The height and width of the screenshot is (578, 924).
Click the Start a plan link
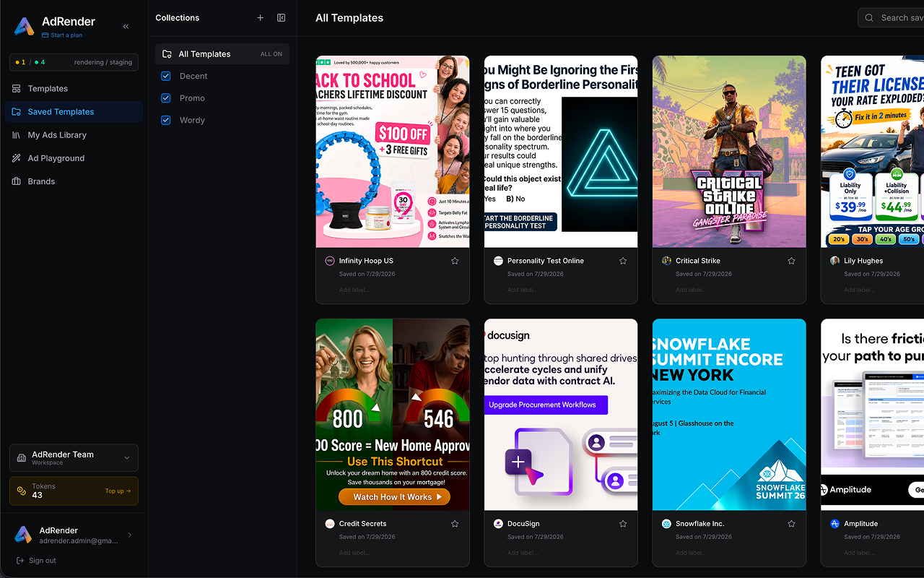pos(62,35)
